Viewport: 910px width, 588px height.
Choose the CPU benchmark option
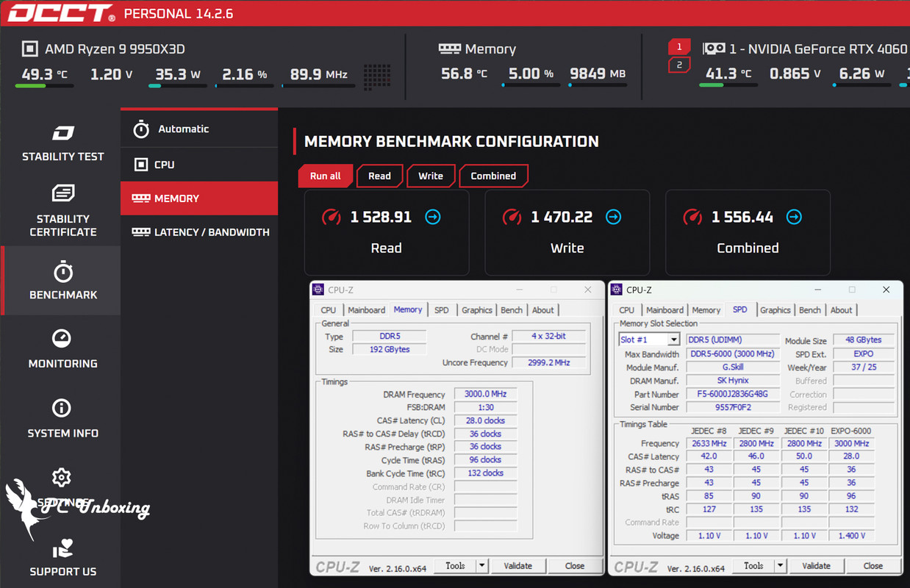(199, 165)
